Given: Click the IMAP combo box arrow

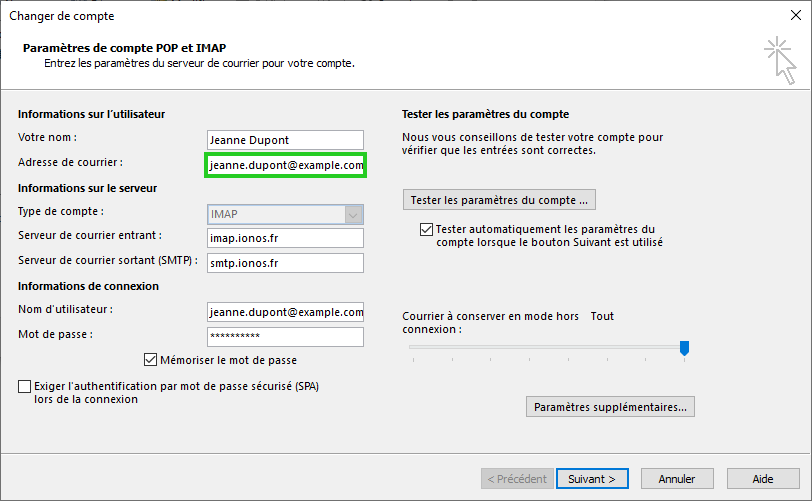Looking at the screenshot, I should [353, 214].
